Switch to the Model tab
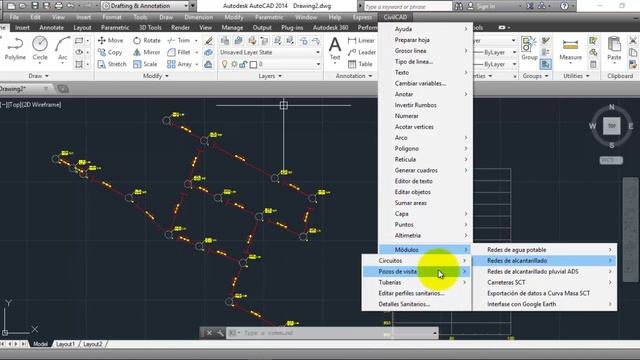The height and width of the screenshot is (360, 640). click(40, 344)
